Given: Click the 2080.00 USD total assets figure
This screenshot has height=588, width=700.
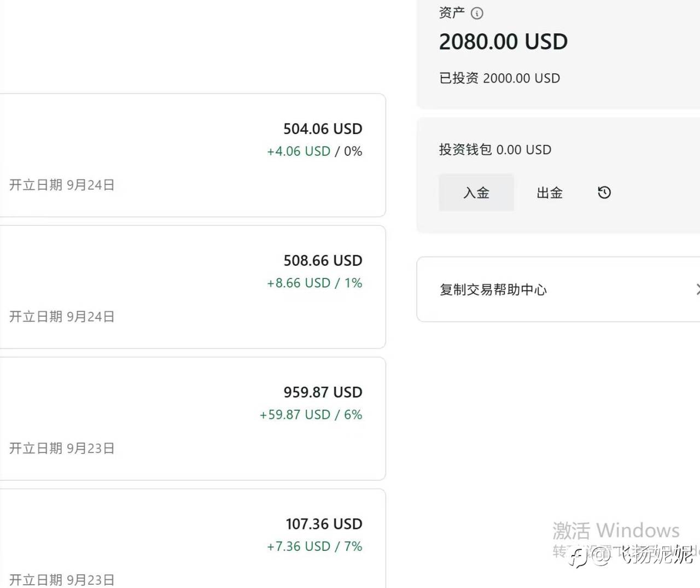Looking at the screenshot, I should [503, 42].
